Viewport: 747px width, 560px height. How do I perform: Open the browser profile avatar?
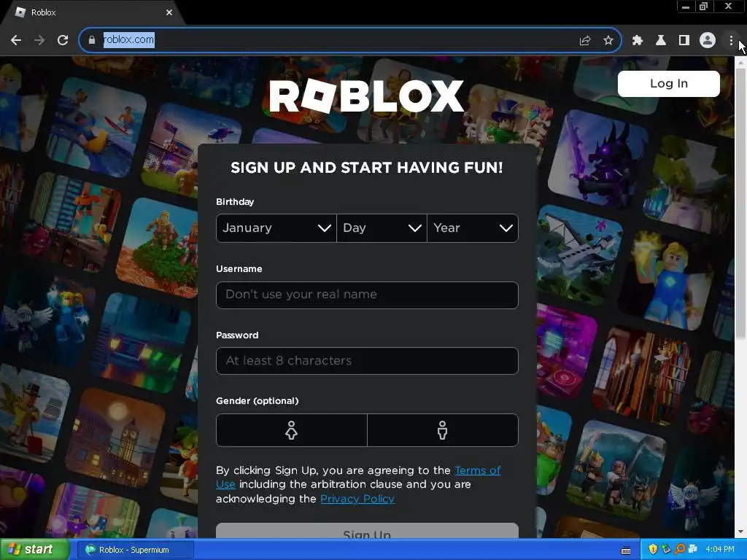pyautogui.click(x=708, y=41)
